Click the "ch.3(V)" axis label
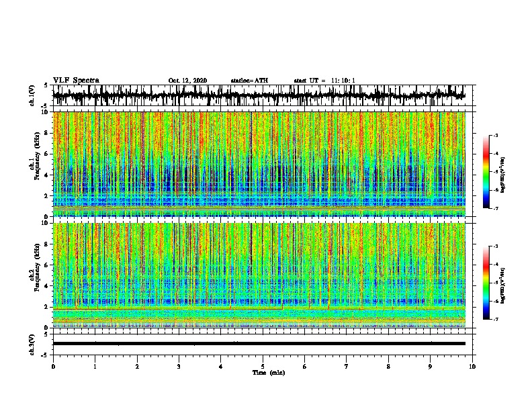 click(x=32, y=345)
